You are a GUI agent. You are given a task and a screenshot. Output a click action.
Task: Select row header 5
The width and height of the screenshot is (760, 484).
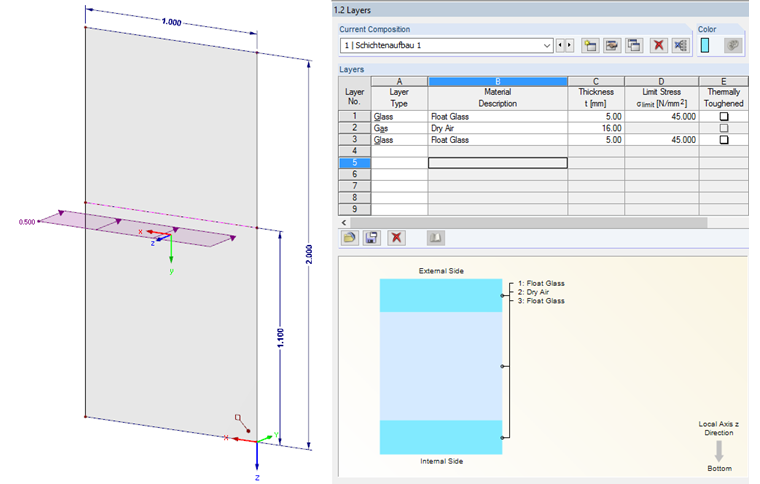coord(354,163)
